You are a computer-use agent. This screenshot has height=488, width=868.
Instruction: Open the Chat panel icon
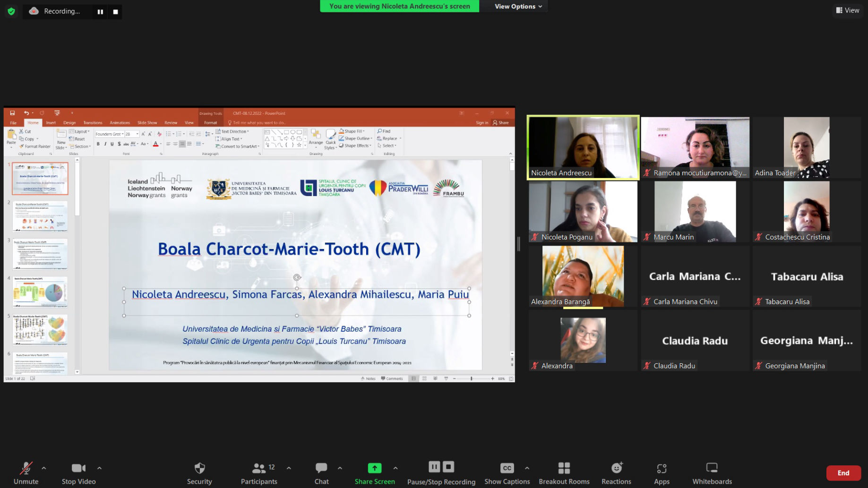click(321, 468)
